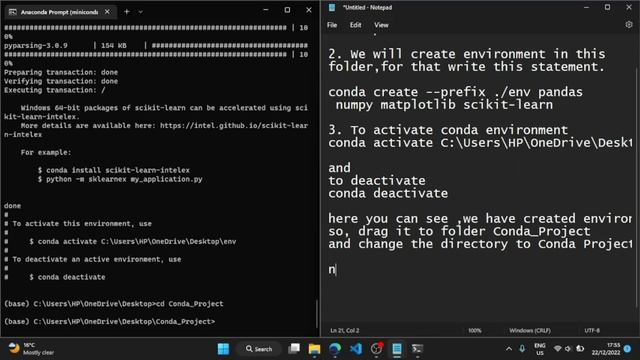The height and width of the screenshot is (360, 640).
Task: Open the File menu in Notepad
Action: [332, 25]
